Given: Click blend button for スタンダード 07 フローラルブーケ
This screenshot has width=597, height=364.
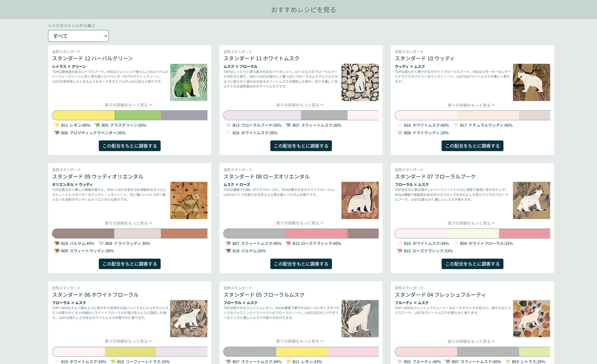Looking at the screenshot, I should [472, 264].
